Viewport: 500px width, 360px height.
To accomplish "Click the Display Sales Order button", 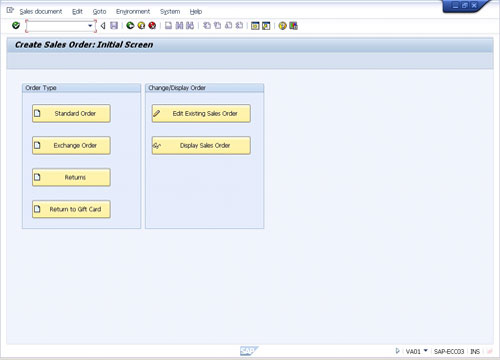I will pos(201,146).
